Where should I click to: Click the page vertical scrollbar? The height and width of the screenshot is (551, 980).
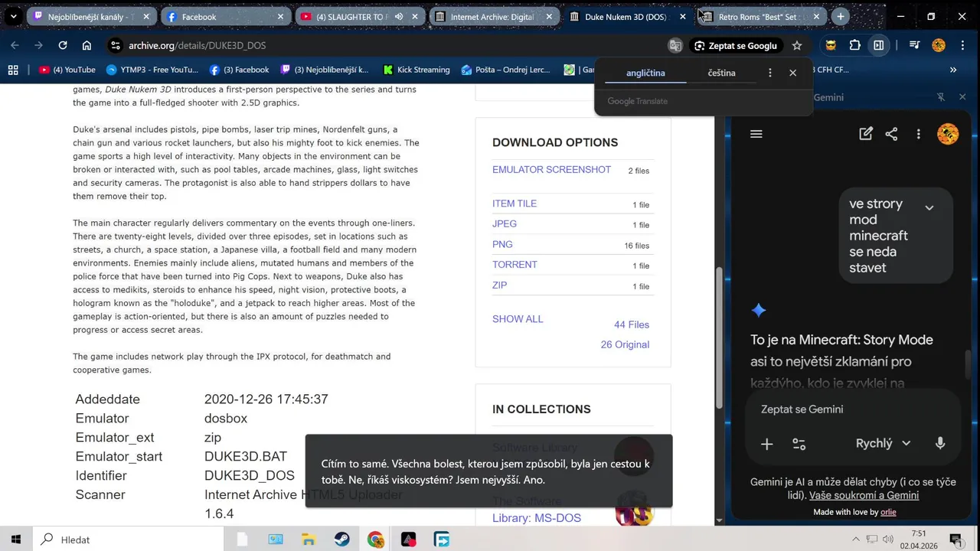pyautogui.click(x=719, y=337)
